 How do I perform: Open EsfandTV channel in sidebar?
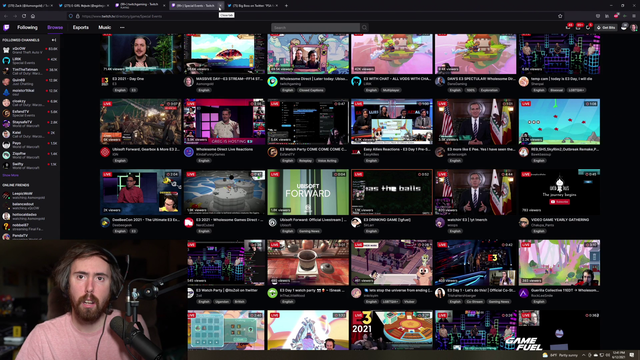(29, 113)
